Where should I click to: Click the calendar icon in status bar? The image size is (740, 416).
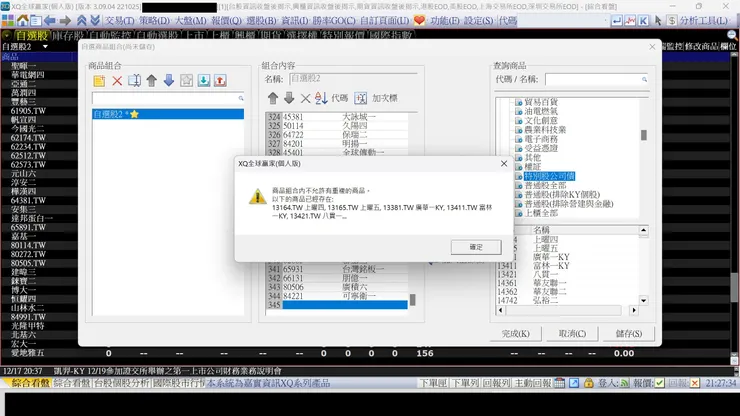pyautogui.click(x=559, y=383)
